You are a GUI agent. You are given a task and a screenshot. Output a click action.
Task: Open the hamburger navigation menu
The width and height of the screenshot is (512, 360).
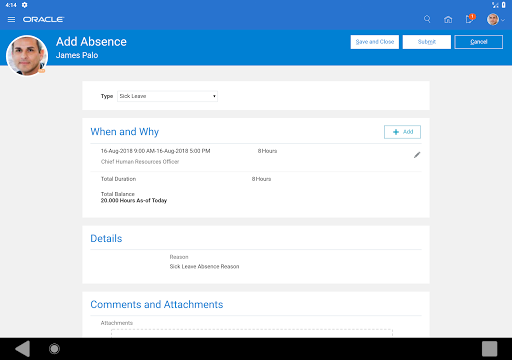11,19
